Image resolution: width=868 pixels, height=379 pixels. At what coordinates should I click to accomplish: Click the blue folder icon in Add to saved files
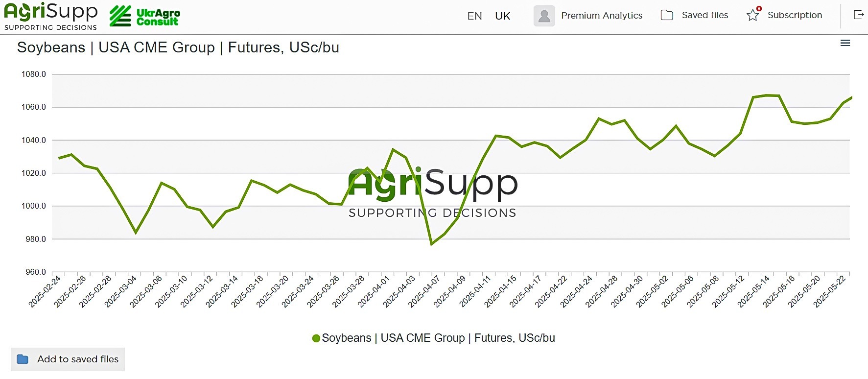point(23,359)
